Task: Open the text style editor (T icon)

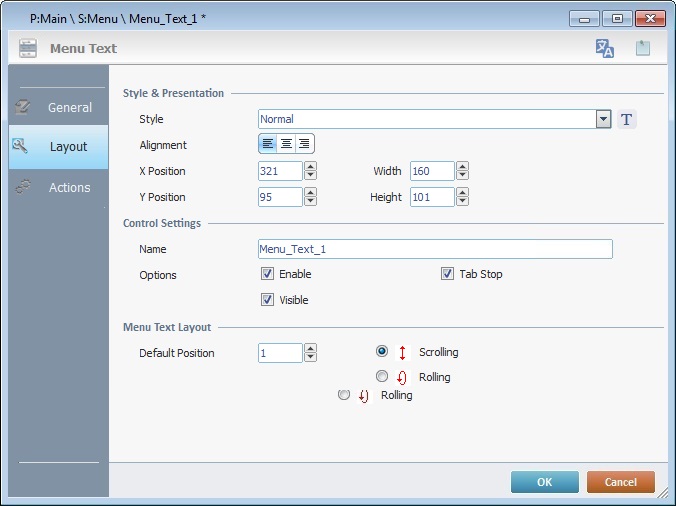Action: (627, 120)
